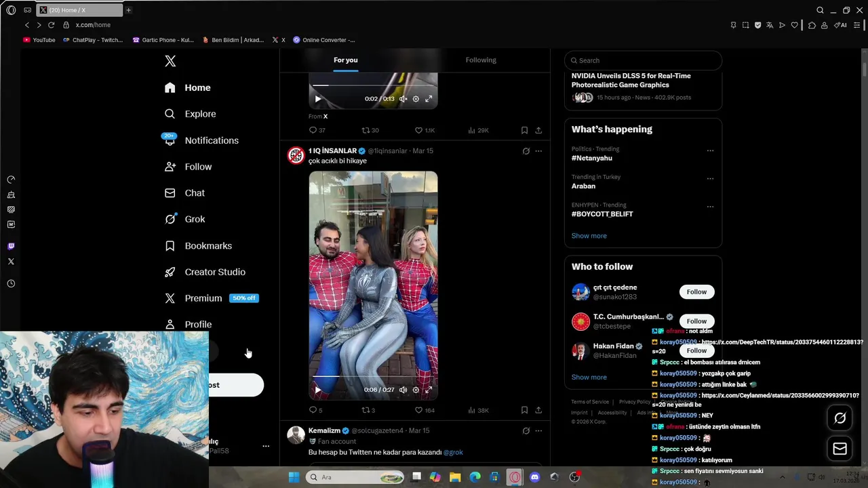Open Follow in the X sidebar
Image resolution: width=868 pixels, height=488 pixels.
pos(188,167)
